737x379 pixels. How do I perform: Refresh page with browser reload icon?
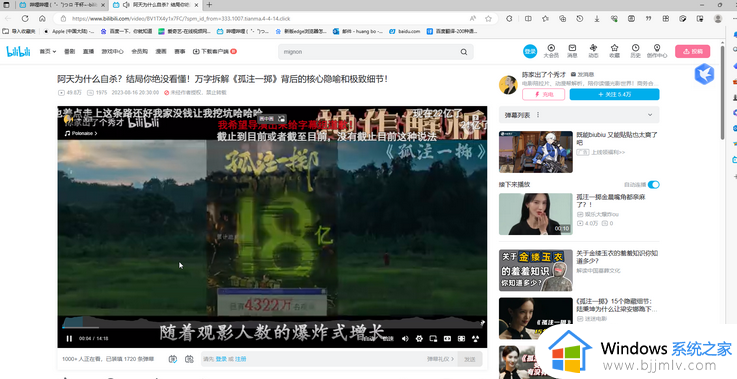click(25, 18)
